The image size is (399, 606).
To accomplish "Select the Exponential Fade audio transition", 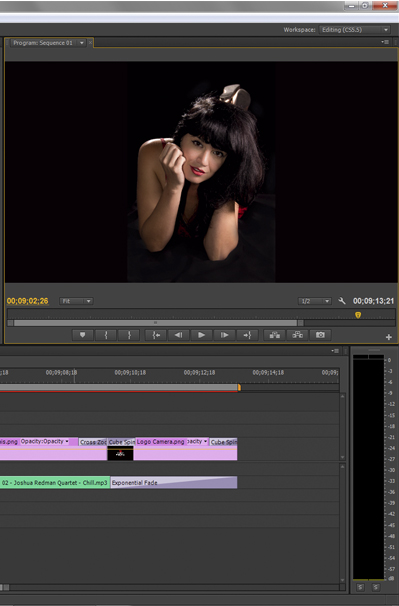I will tap(174, 482).
